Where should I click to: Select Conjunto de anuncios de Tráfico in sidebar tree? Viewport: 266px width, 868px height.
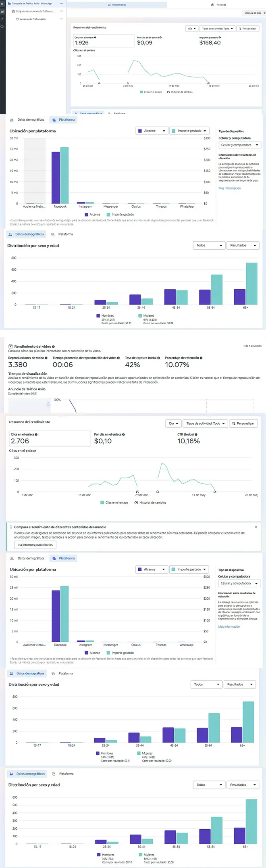click(x=35, y=11)
